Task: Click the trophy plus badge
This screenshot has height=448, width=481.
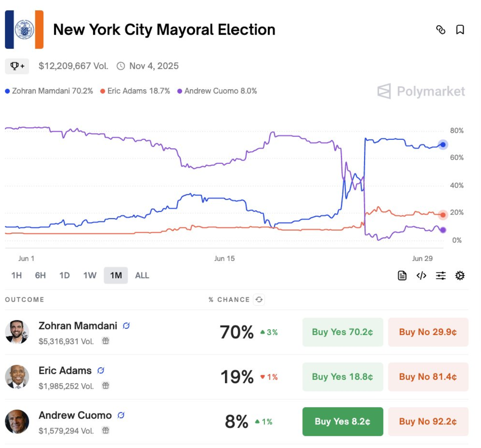Action: tap(17, 66)
